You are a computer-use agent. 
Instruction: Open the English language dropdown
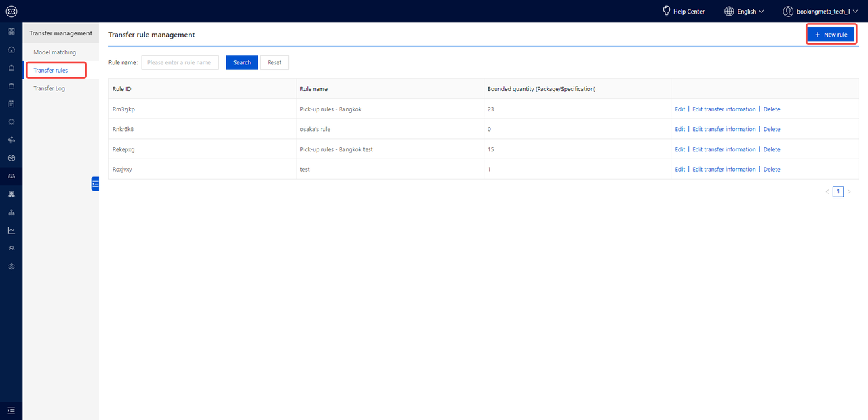coord(744,12)
